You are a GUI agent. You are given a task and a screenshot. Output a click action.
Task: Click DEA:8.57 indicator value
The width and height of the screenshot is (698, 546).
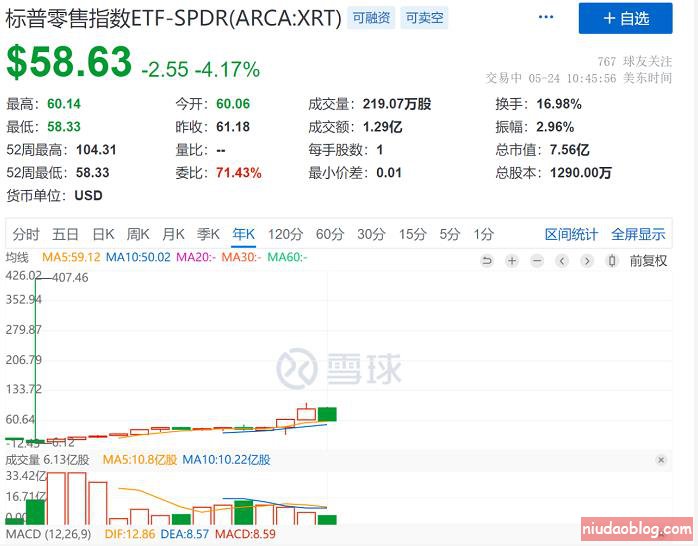184,534
